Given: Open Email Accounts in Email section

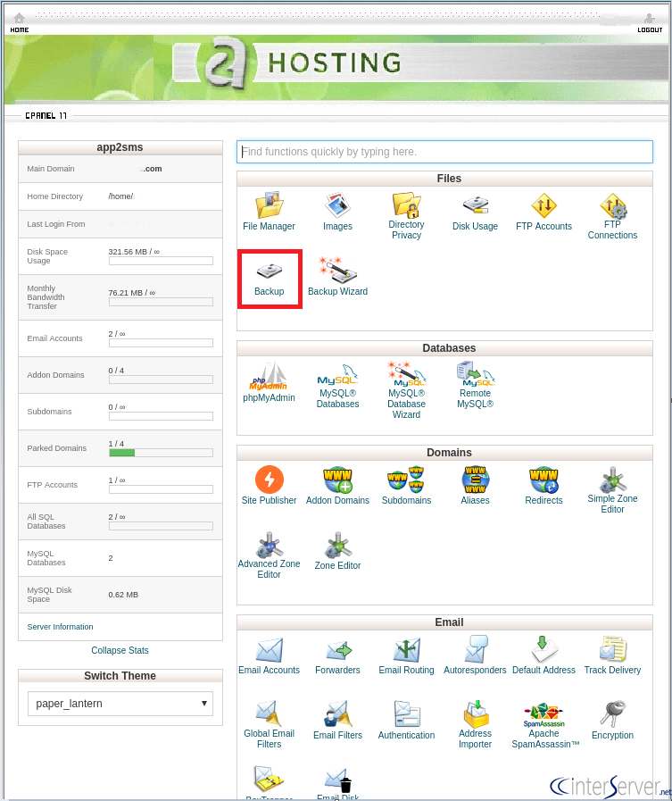Looking at the screenshot, I should point(269,656).
